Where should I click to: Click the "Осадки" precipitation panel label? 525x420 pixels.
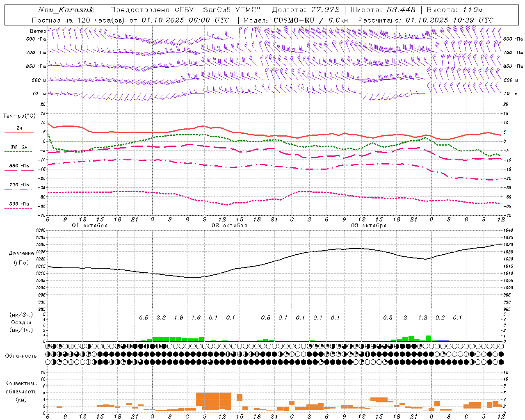click(21, 322)
